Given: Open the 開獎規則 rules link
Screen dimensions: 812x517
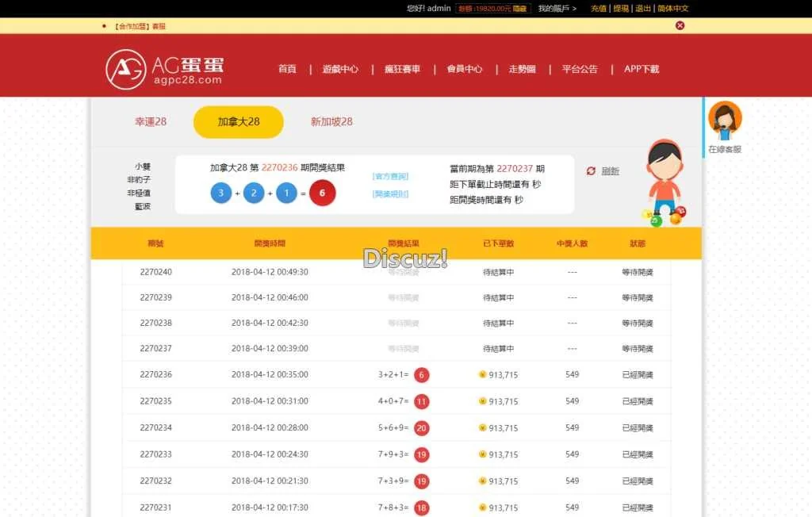Looking at the screenshot, I should click(390, 193).
